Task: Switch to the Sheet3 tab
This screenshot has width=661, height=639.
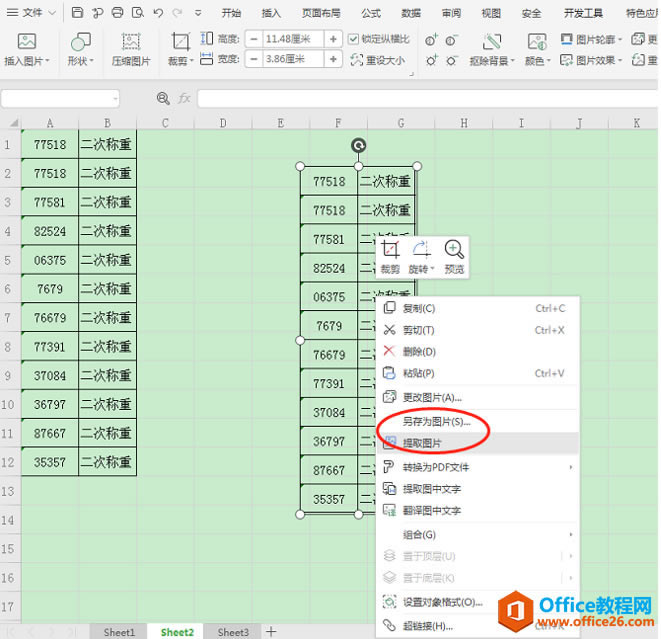Action: (233, 632)
